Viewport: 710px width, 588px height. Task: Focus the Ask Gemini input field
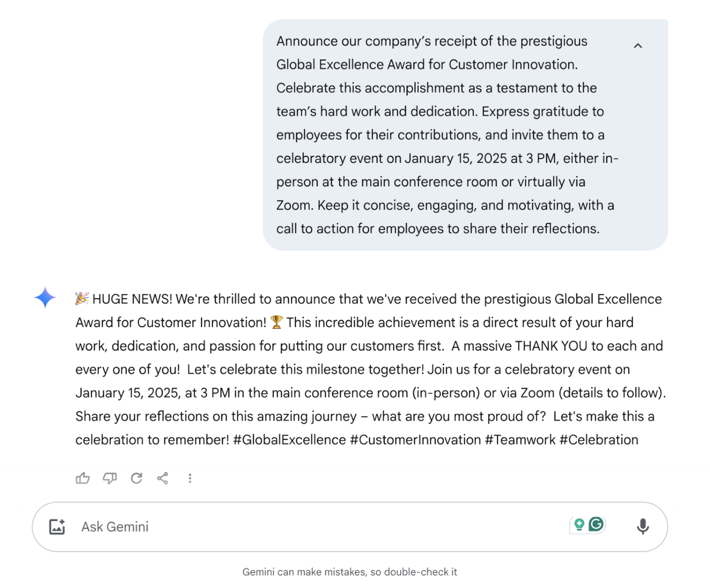304,527
